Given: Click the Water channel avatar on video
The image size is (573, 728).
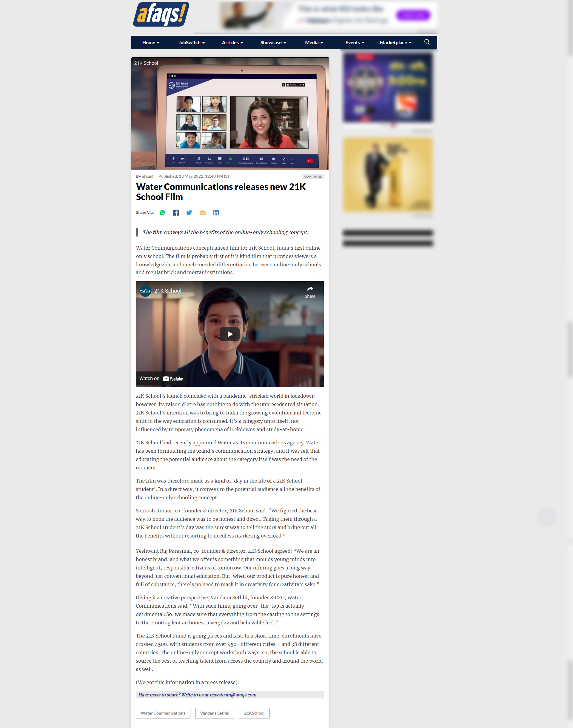Looking at the screenshot, I should point(145,291).
